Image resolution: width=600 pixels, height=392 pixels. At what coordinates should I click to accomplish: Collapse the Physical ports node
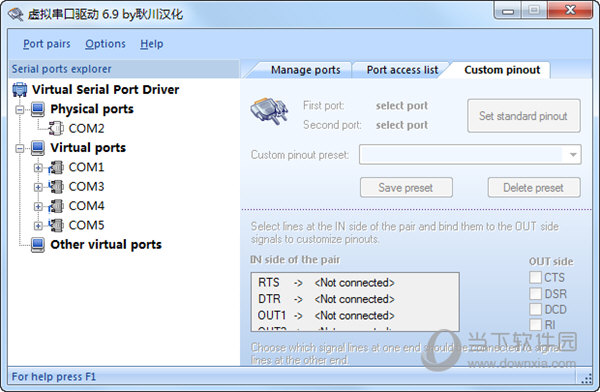[x=20, y=110]
